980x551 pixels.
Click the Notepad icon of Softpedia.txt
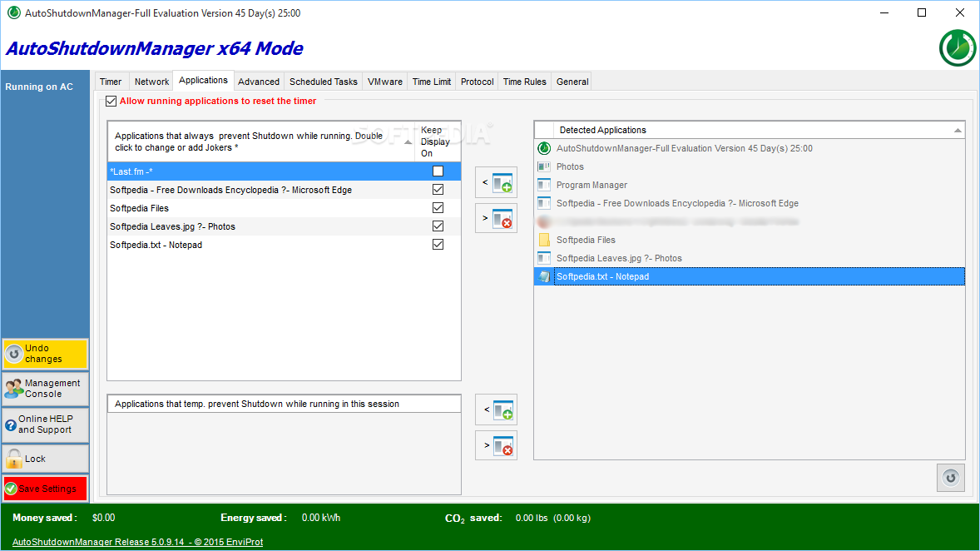click(544, 276)
